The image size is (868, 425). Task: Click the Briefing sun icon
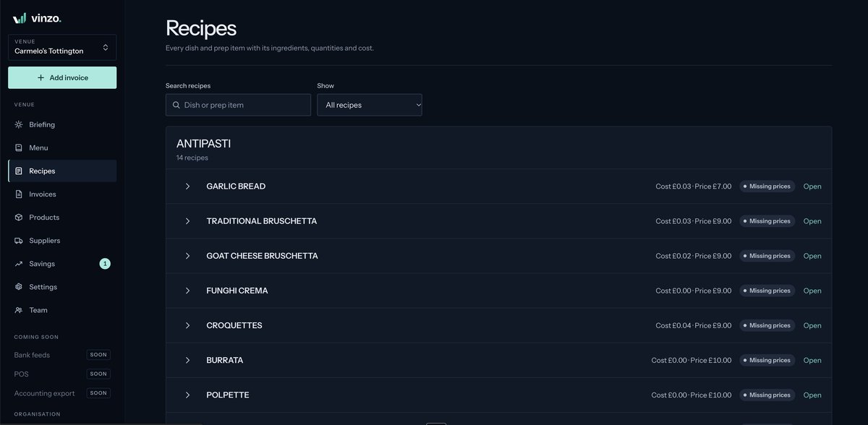point(19,125)
